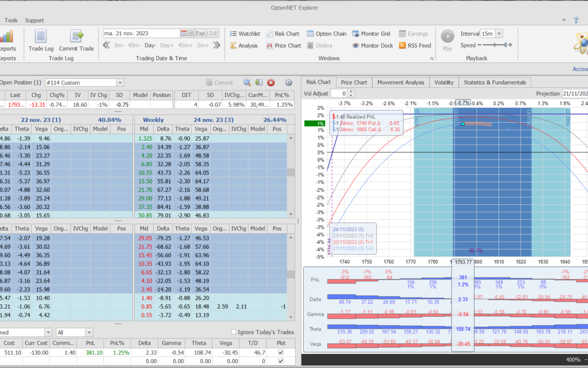Open the All filter dropdown
The image size is (588, 368).
coord(89,332)
